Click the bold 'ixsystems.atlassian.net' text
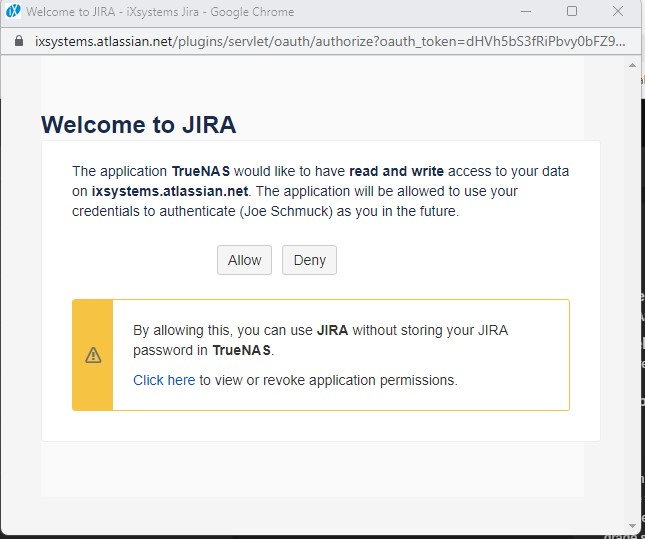 170,191
